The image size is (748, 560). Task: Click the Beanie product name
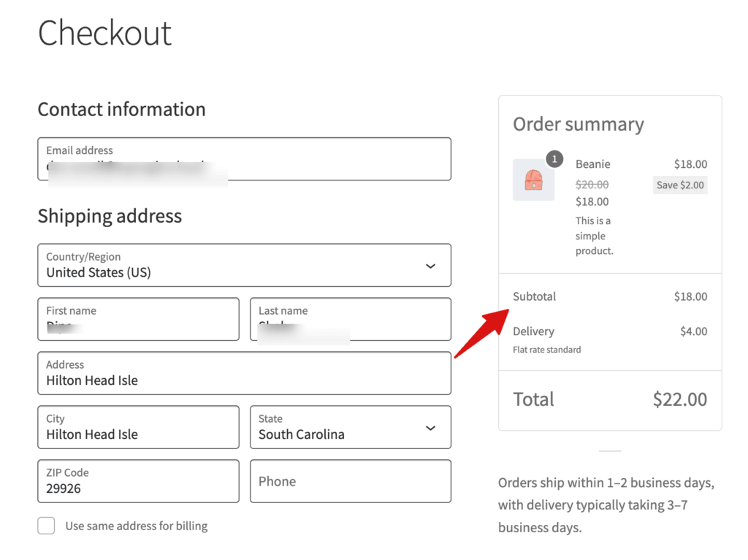pos(593,164)
